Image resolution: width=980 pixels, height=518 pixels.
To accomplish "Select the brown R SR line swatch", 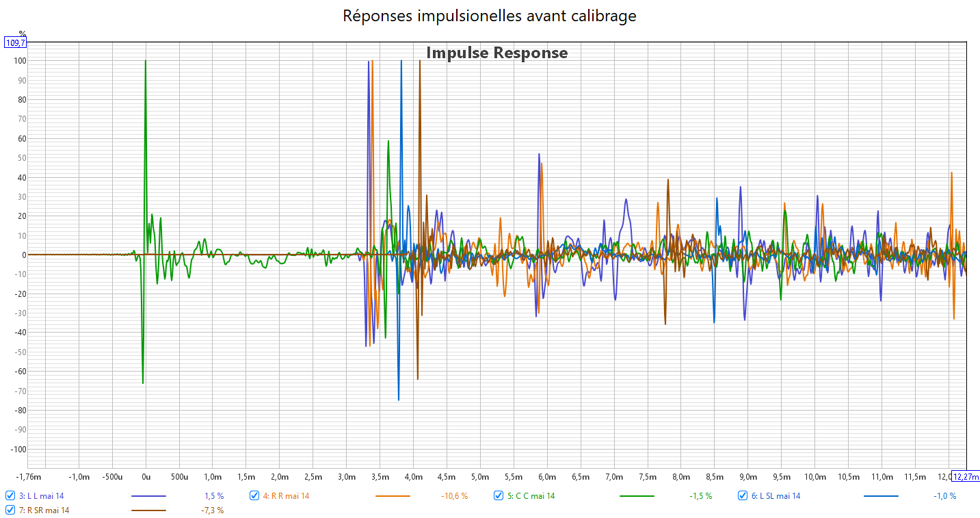I will coord(148,510).
